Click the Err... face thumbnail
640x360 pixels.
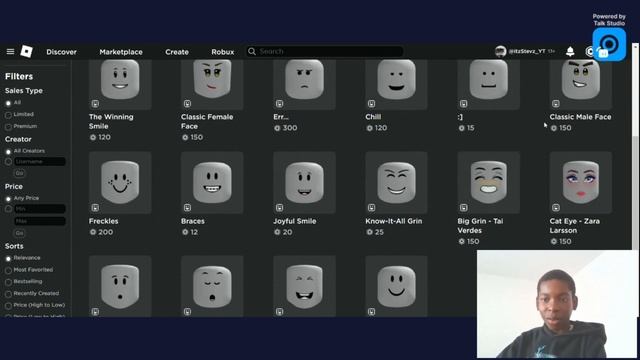coord(304,84)
